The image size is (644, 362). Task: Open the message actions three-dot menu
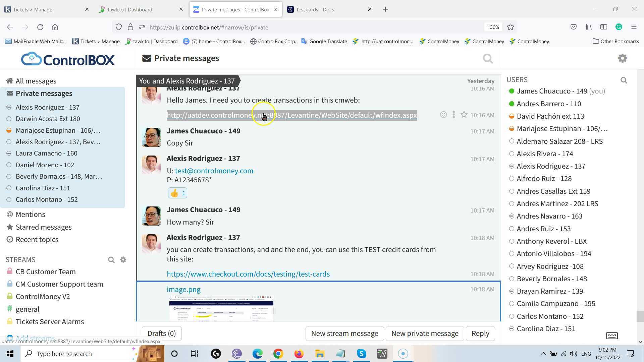(x=453, y=115)
